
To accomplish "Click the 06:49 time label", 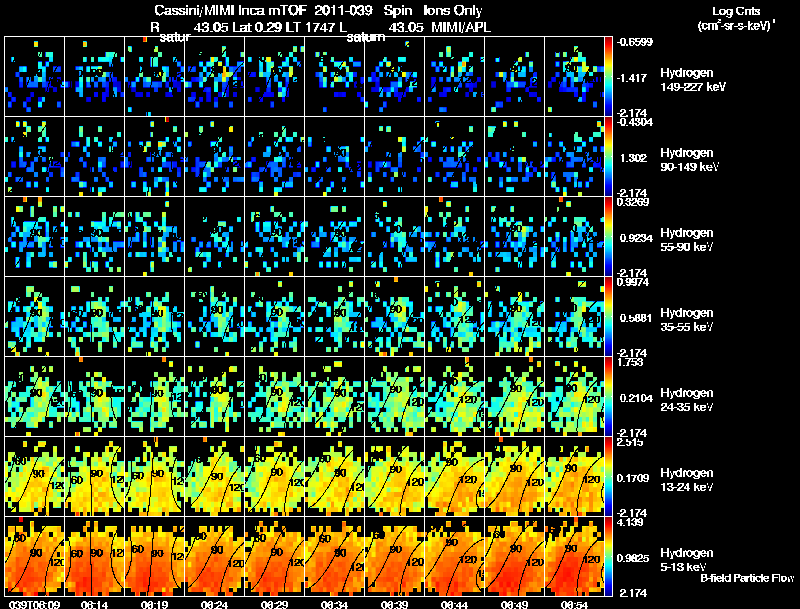I will (514, 604).
